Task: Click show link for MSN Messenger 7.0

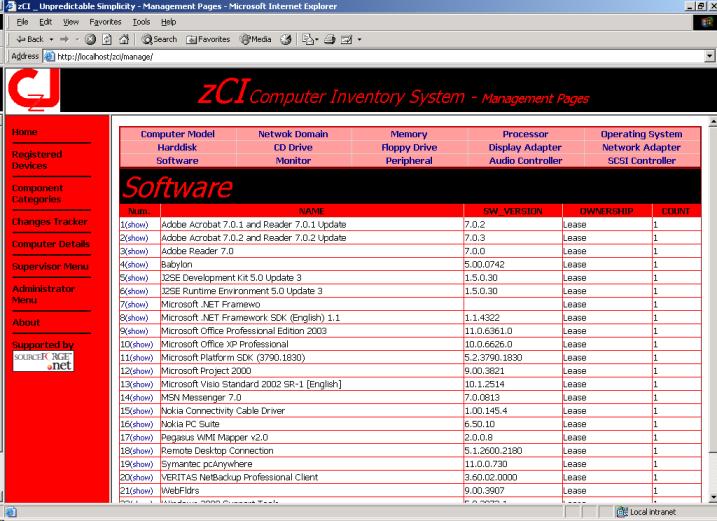Action: (x=142, y=398)
